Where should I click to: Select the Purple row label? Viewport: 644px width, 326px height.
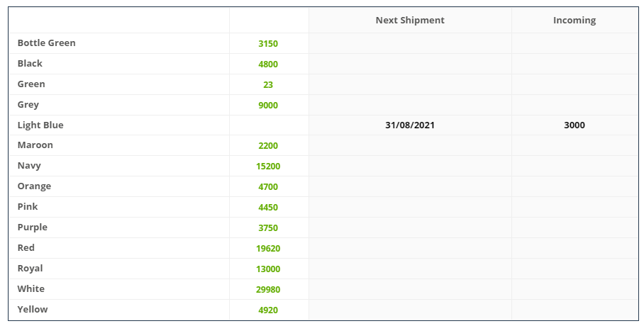coord(33,227)
